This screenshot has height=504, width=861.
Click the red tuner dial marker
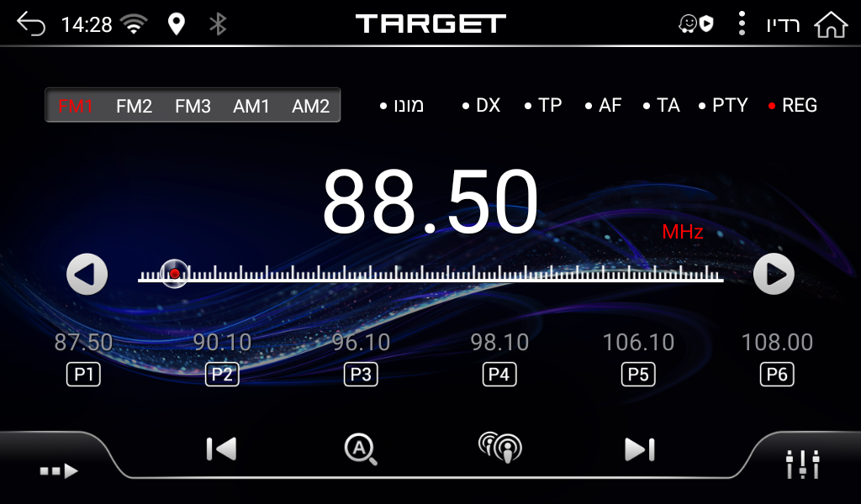pos(175,273)
